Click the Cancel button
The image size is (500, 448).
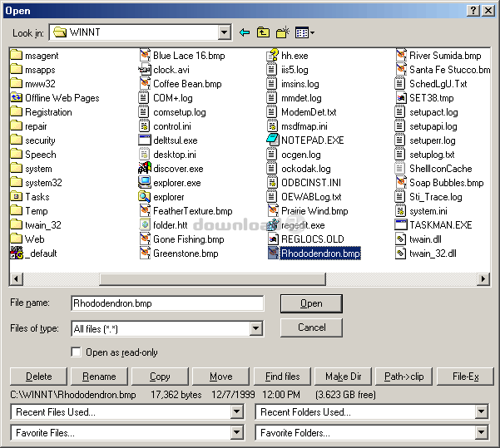[311, 327]
